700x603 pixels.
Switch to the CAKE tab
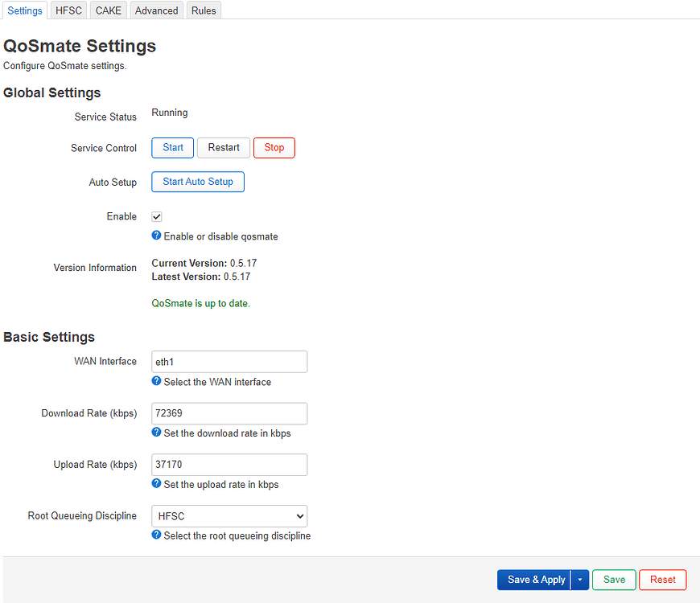pyautogui.click(x=108, y=10)
